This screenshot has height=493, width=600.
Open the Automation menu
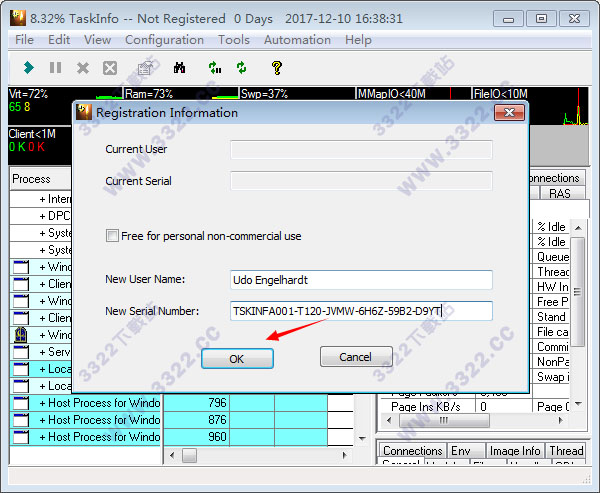[x=297, y=40]
